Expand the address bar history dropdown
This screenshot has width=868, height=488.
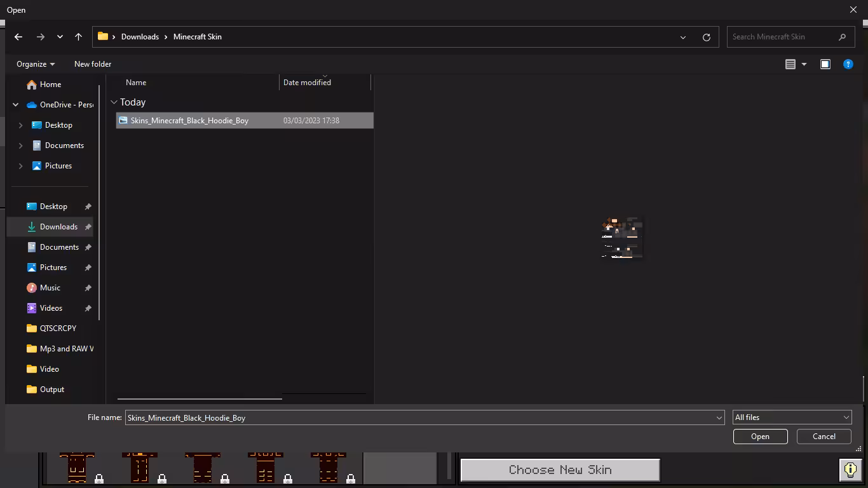(683, 37)
